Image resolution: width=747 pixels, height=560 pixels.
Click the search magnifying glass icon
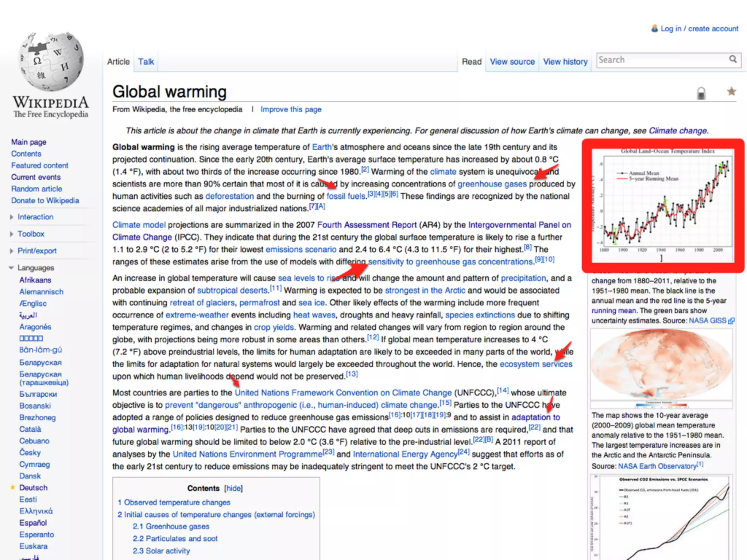click(x=733, y=59)
